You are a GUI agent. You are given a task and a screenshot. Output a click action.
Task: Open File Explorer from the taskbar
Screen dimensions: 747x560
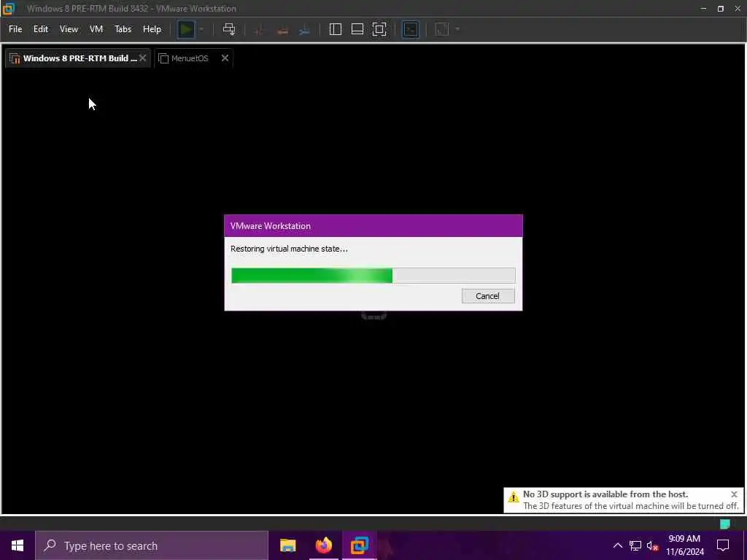[x=287, y=545]
